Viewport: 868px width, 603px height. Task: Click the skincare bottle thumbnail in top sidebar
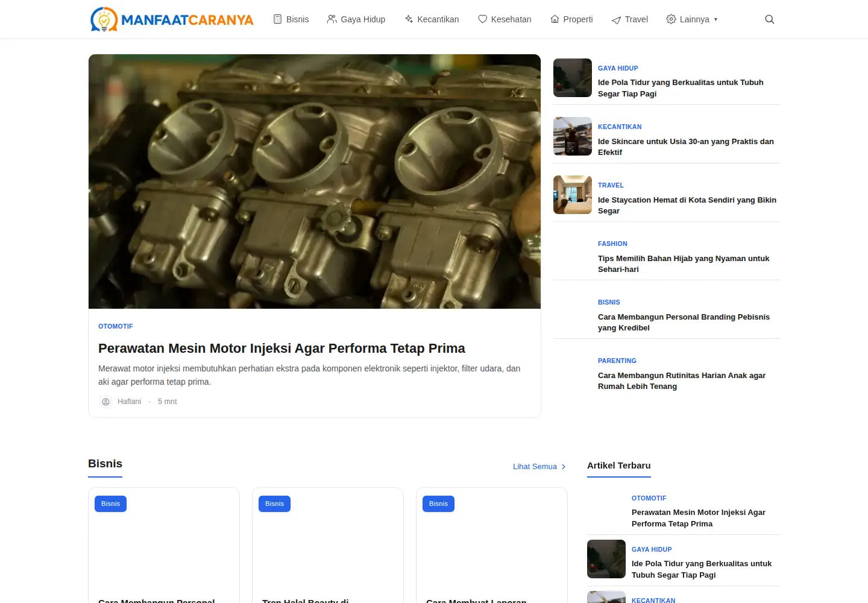pos(573,136)
